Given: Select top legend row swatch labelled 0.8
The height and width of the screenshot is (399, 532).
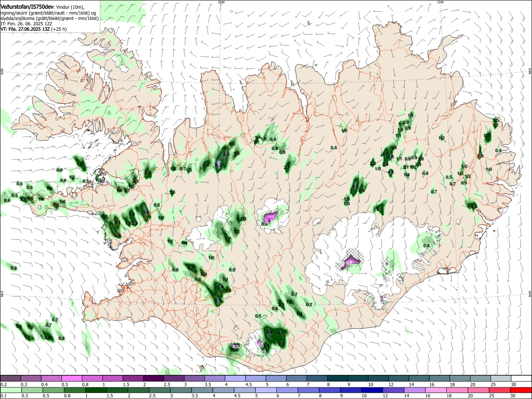Looking at the screenshot, I should pos(92,378).
